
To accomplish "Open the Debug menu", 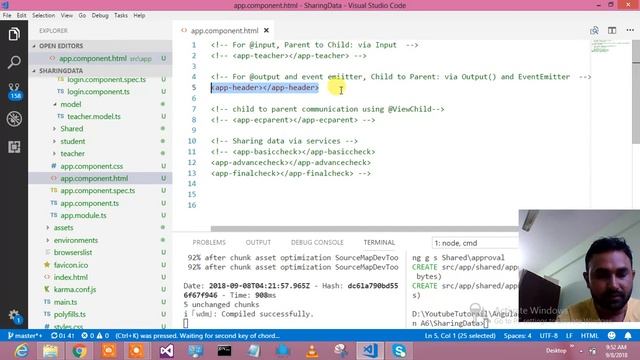I will pos(100,16).
